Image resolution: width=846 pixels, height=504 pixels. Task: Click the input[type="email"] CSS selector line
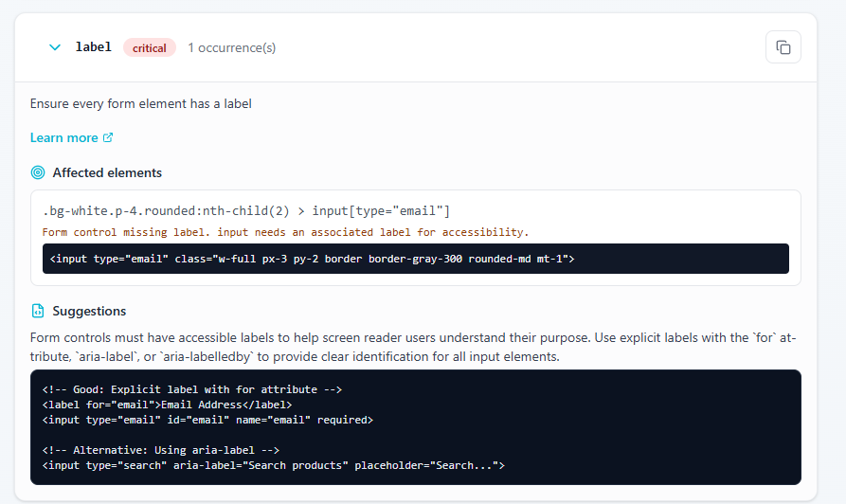point(246,211)
